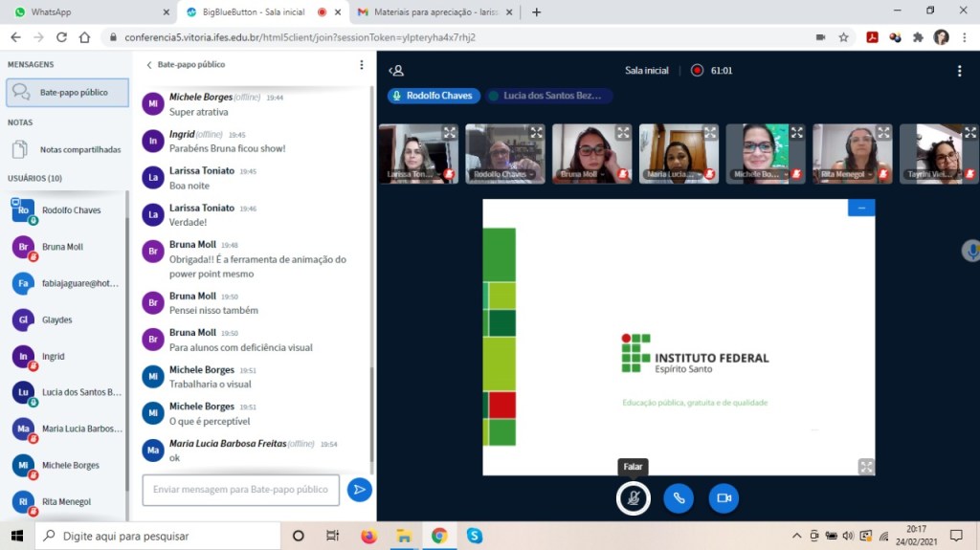Open the three-dot meeting options menu
This screenshot has width=980, height=550.
(x=959, y=71)
